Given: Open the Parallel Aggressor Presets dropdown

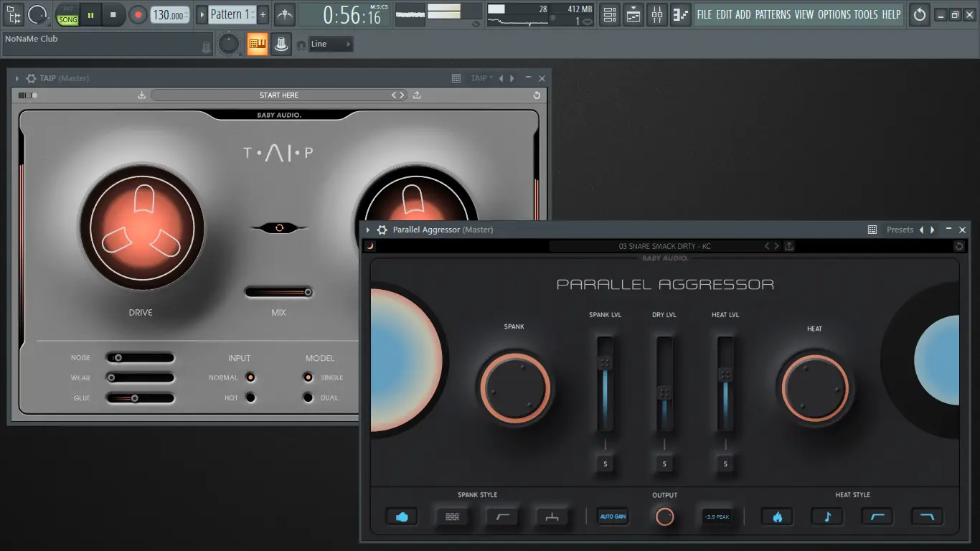Looking at the screenshot, I should [900, 230].
